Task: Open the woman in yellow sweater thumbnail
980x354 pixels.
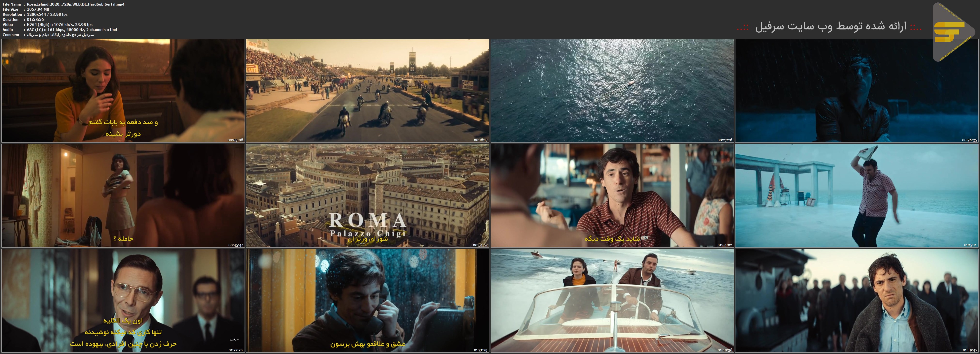Action: pyautogui.click(x=123, y=90)
